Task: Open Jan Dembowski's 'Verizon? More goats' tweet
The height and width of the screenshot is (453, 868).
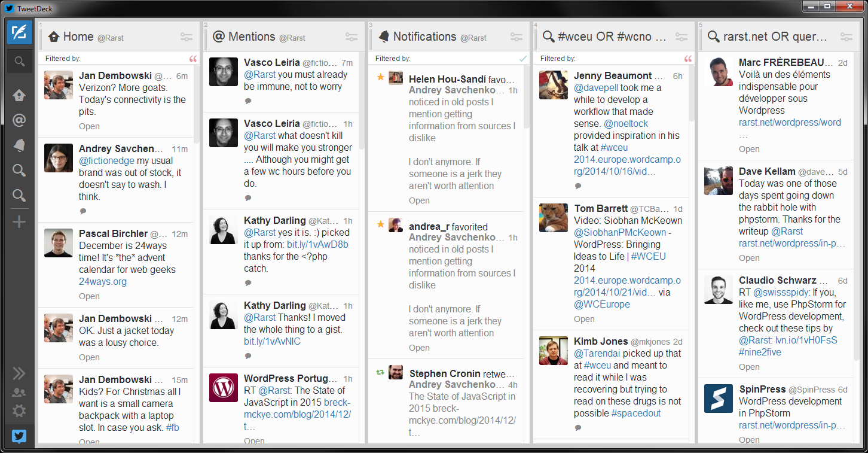Action: [x=89, y=126]
